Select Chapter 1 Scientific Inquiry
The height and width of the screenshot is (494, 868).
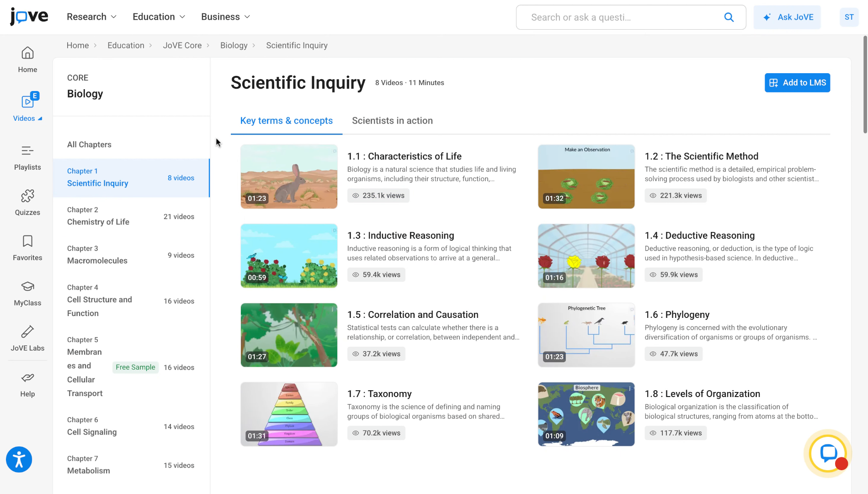click(x=131, y=178)
